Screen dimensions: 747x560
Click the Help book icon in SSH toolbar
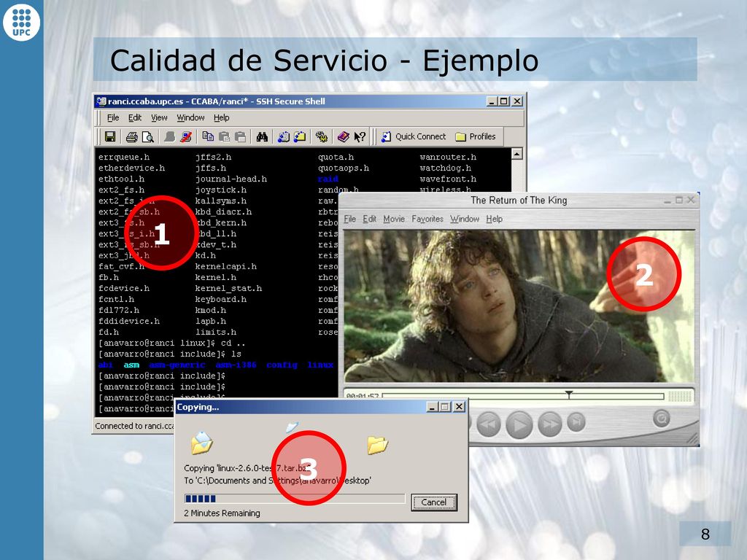coord(343,137)
